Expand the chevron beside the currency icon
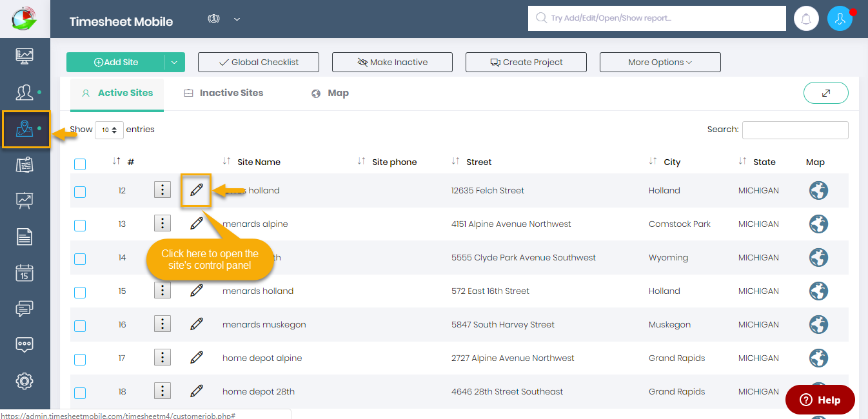 [x=237, y=19]
